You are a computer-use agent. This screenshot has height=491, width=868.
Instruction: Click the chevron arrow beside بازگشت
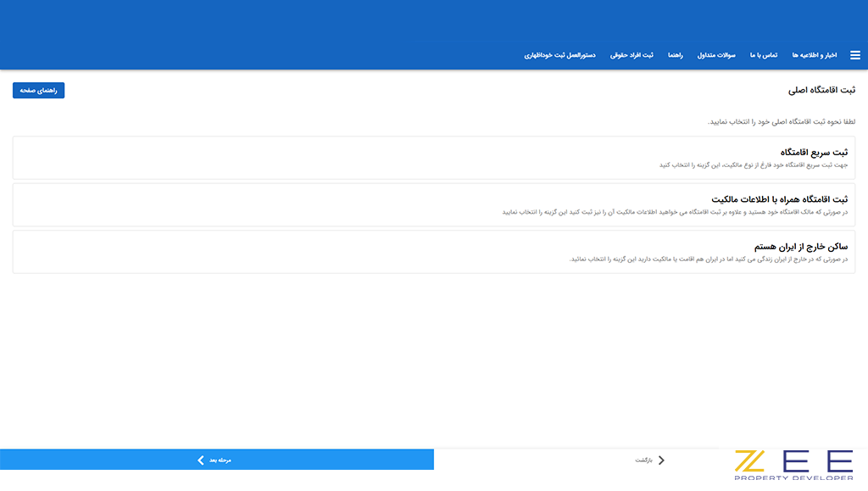662,460
